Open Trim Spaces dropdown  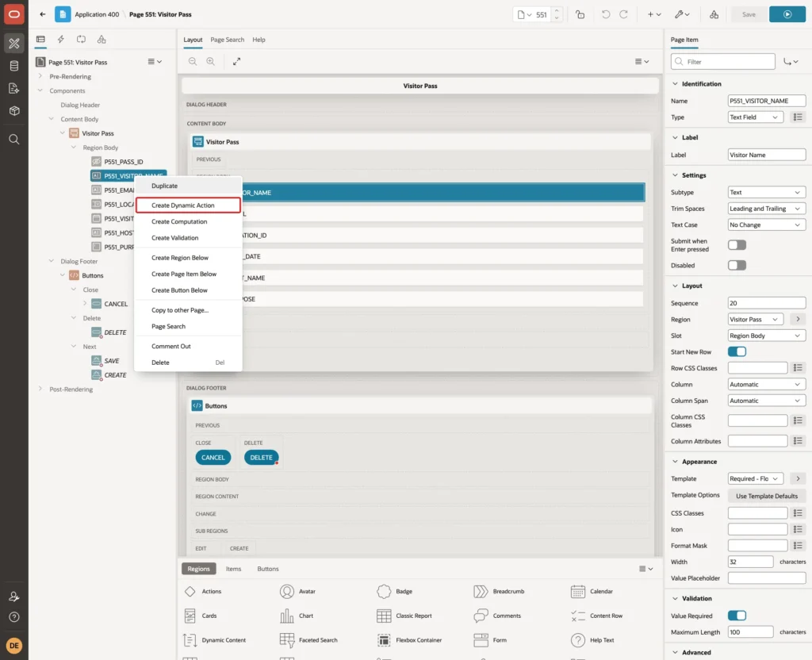(767, 209)
